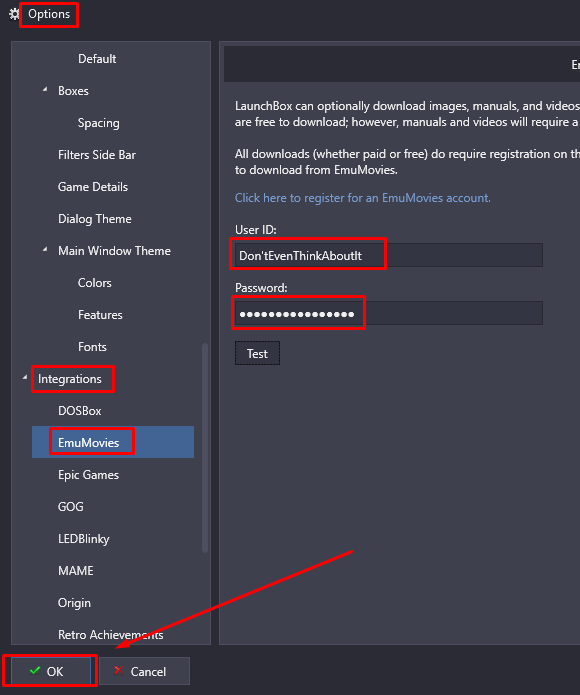Collapse the Integrations section arrow
Viewport: 580px width, 695px height.
(25, 378)
